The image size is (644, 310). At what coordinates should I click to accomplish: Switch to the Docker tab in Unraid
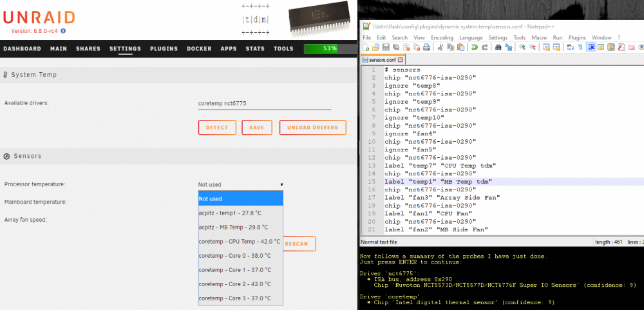click(199, 48)
